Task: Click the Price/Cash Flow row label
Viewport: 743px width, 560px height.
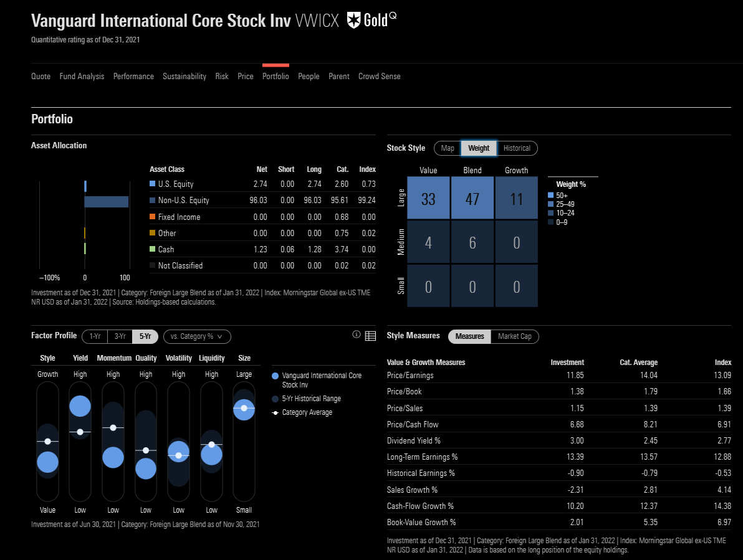Action: click(412, 424)
